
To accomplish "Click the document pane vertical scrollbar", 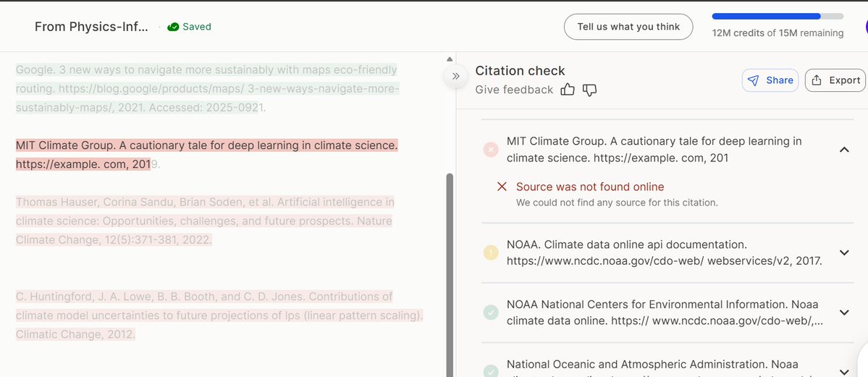I will (x=450, y=274).
